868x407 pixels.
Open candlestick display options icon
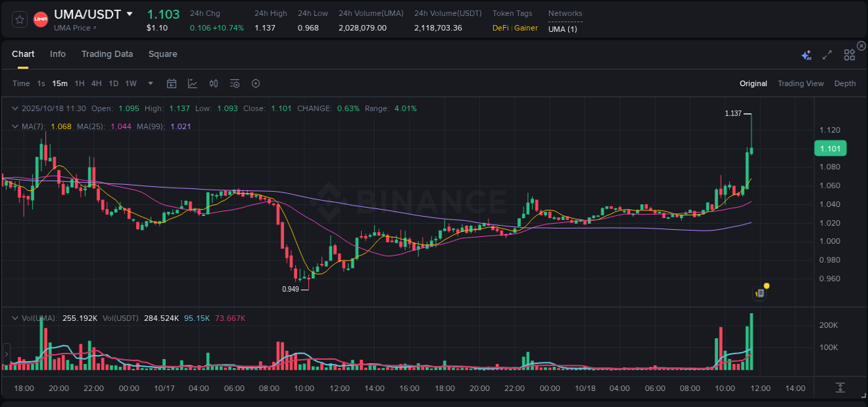pos(213,83)
